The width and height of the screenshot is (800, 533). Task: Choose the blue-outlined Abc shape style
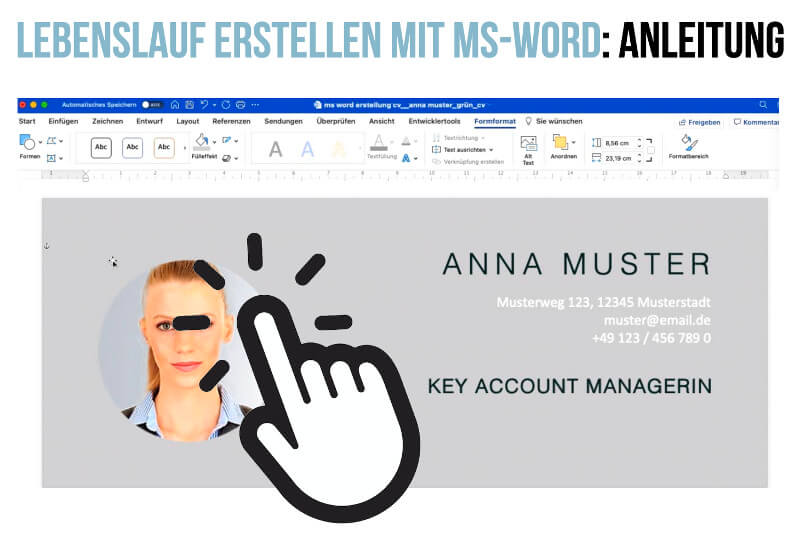coord(133,147)
